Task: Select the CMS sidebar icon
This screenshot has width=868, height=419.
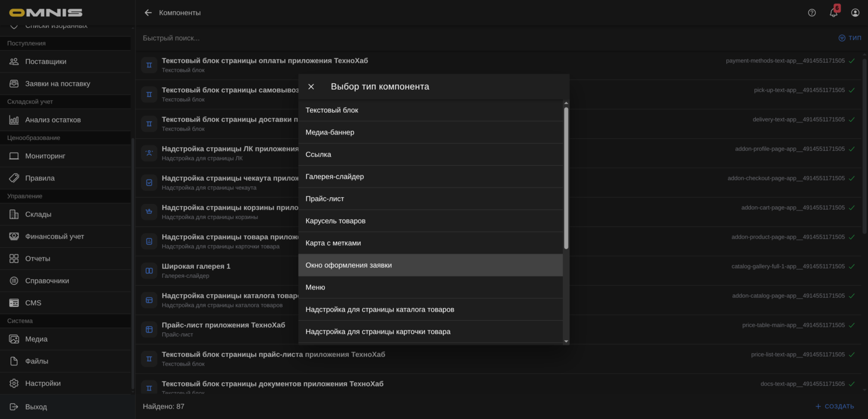Action: [x=14, y=302]
